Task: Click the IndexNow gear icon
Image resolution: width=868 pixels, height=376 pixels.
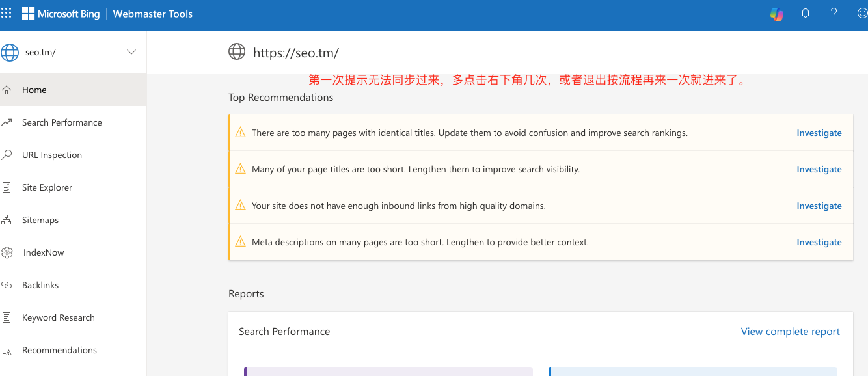Action: [7, 252]
